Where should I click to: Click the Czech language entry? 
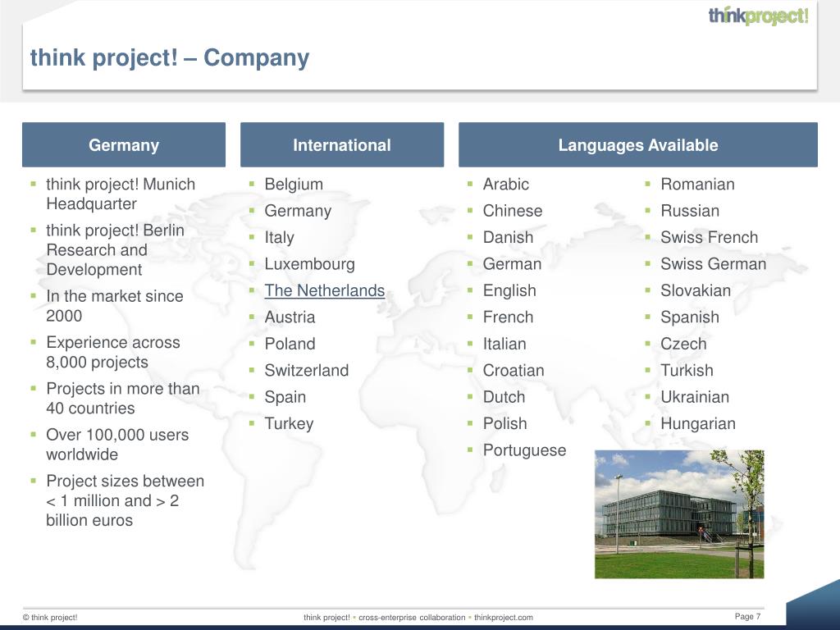[x=683, y=344]
